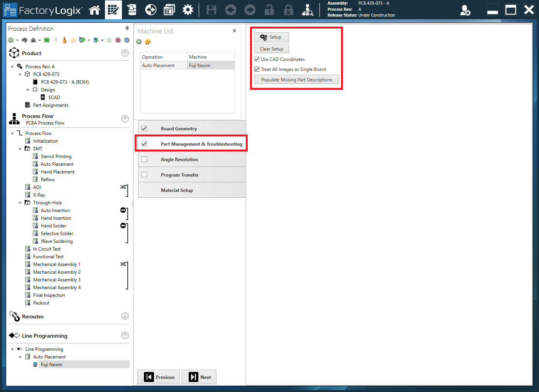This screenshot has width=539, height=392.
Task: Open the FactoryLogix home screen icon
Action: pyautogui.click(x=95, y=10)
